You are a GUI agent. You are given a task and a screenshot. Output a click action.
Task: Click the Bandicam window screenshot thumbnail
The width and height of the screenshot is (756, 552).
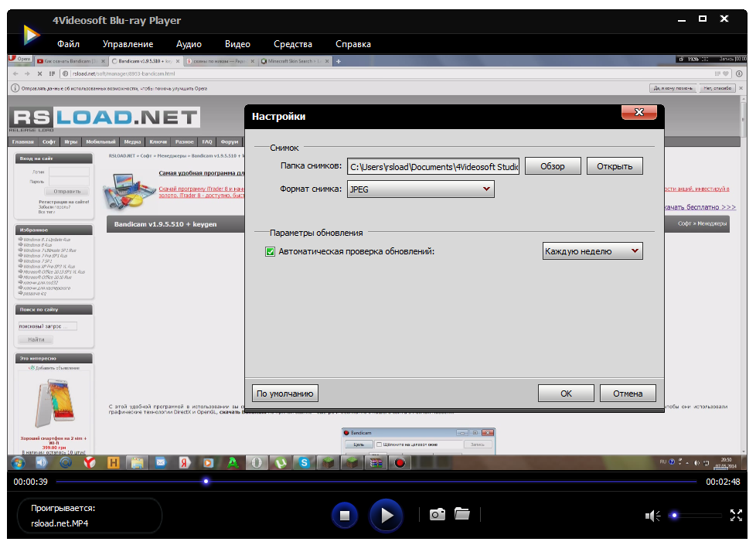(418, 441)
